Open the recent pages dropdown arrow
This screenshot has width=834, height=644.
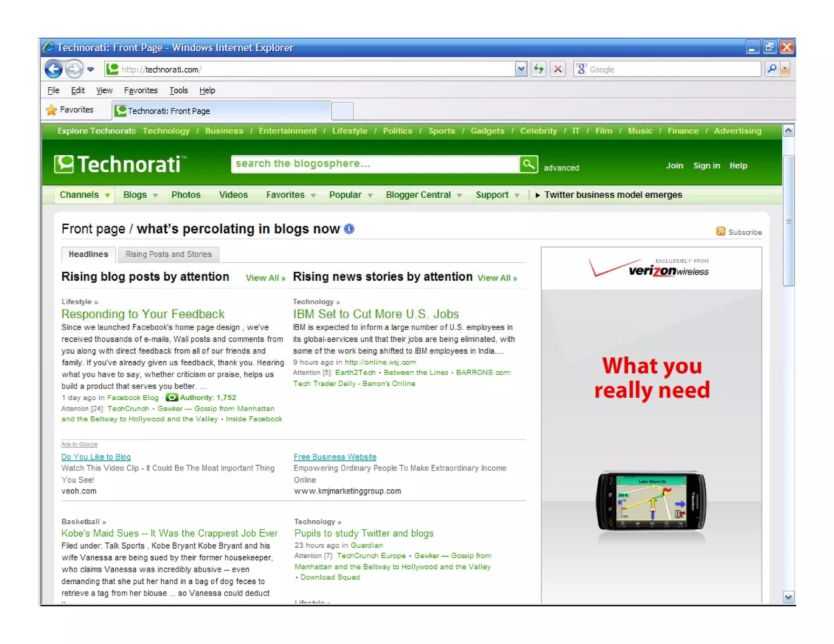[x=91, y=70]
